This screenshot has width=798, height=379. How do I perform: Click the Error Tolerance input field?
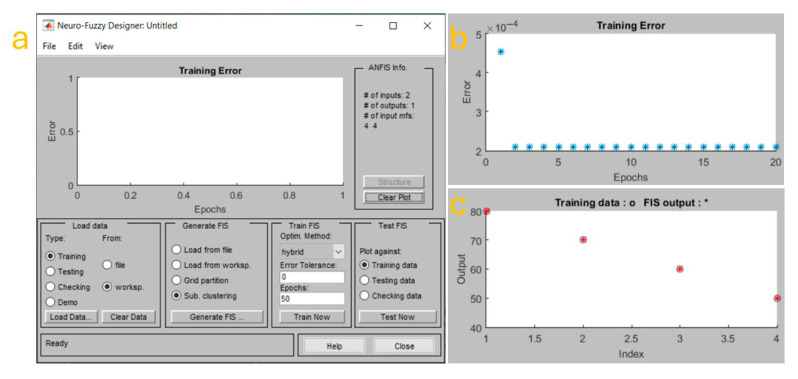pyautogui.click(x=312, y=277)
